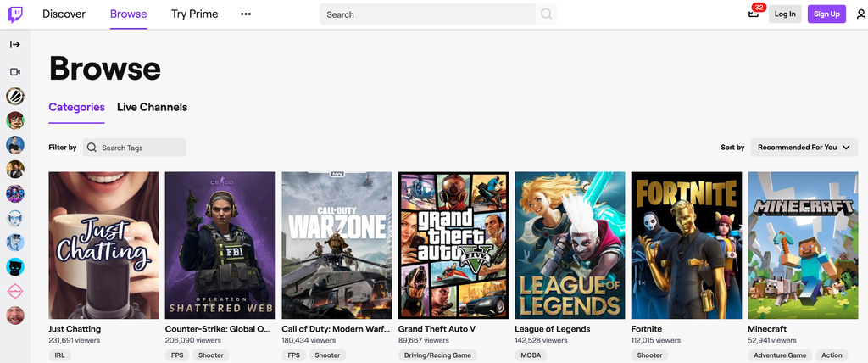Click the Just Chatting title link

tap(76, 328)
